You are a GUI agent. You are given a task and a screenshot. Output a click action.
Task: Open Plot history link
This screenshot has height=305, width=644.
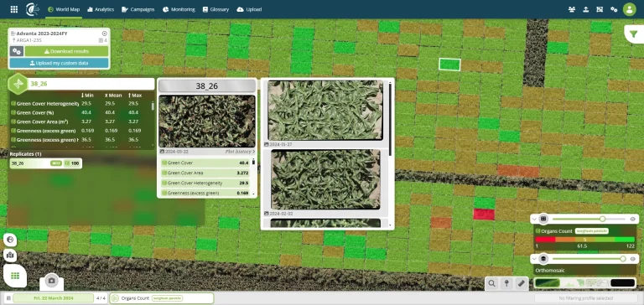pos(240,152)
